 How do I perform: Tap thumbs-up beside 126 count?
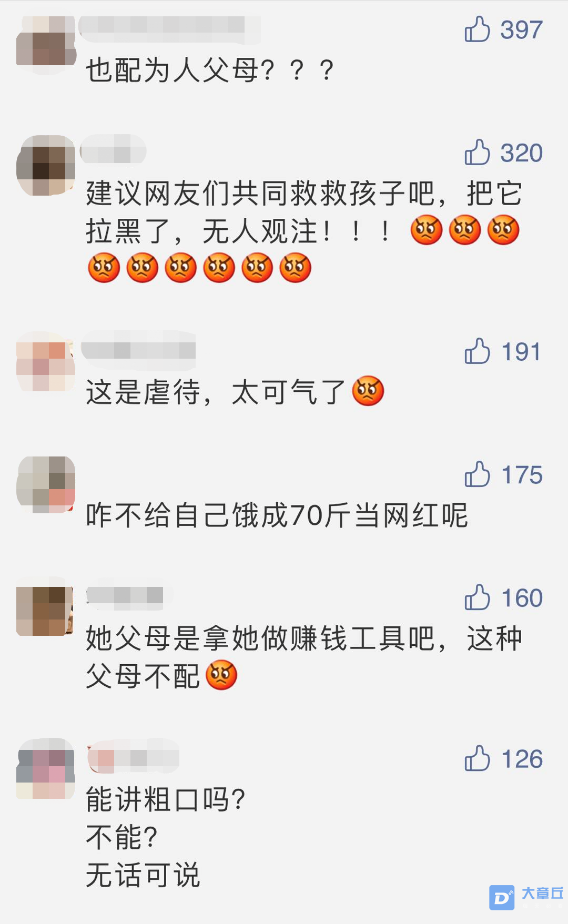pos(477,758)
